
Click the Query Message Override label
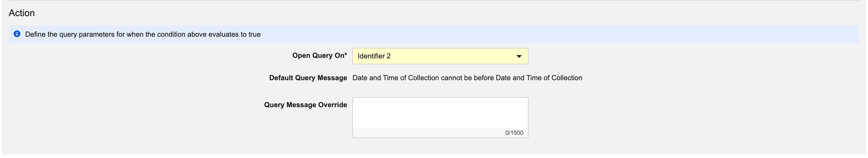tap(305, 105)
